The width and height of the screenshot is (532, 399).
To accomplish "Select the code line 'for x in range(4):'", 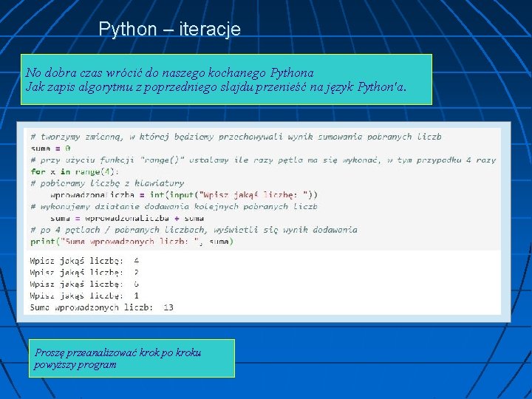I will 75,171.
